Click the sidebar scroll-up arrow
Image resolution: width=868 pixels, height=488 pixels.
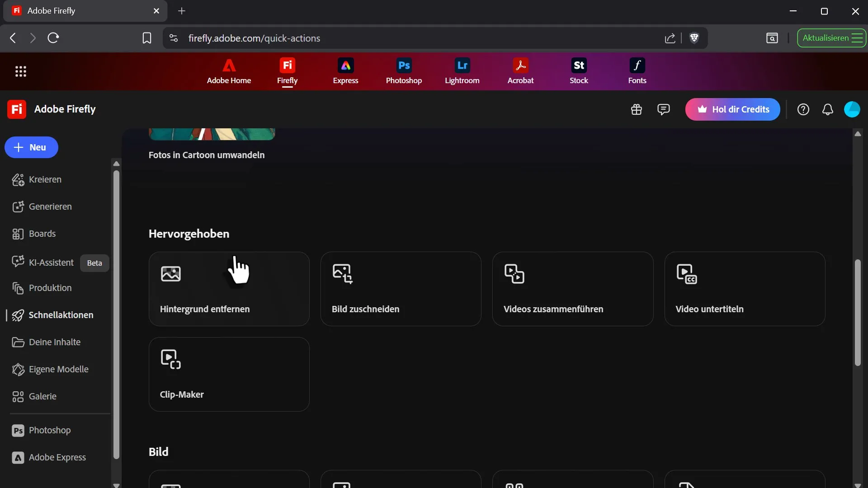click(x=116, y=164)
